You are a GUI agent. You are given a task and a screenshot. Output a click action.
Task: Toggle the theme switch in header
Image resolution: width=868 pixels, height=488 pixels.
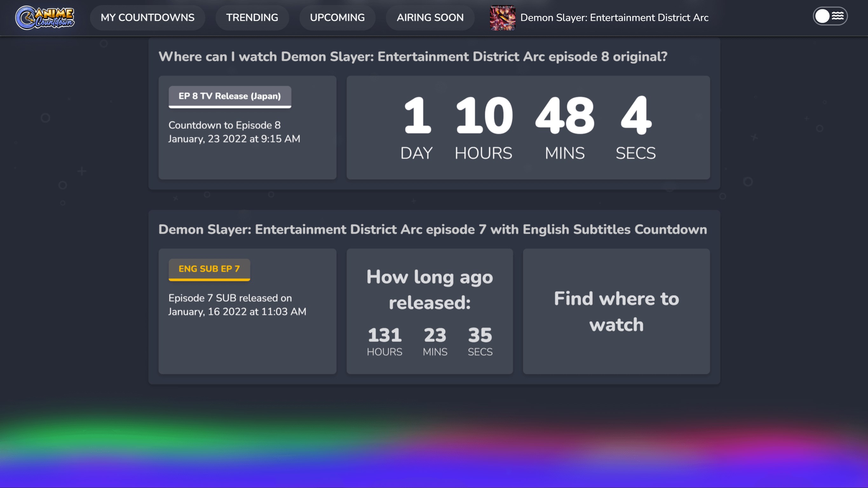click(830, 16)
